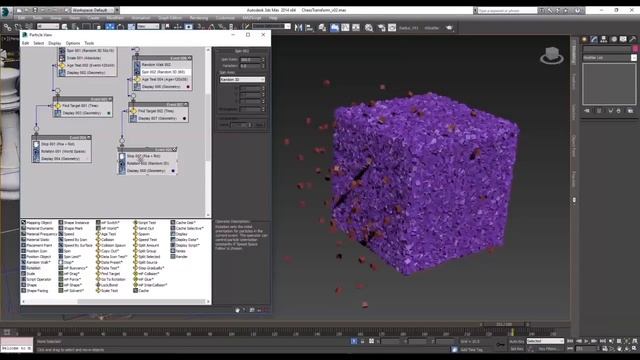
Task: Pick Lock/Bond test from depot
Action: 107,285
